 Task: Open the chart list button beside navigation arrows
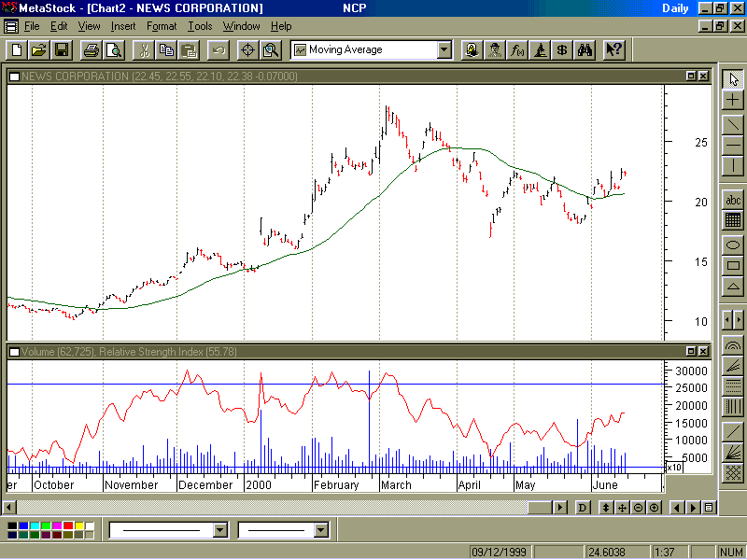click(710, 507)
